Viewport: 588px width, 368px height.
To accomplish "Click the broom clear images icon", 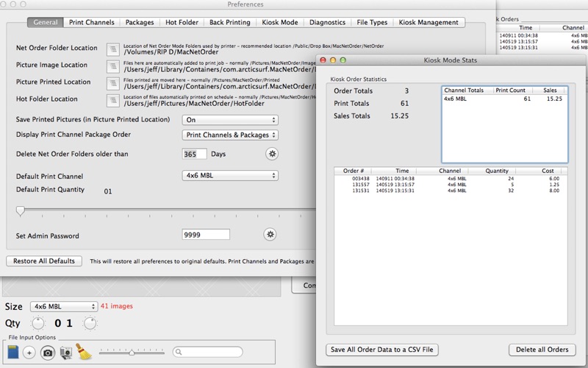I will point(84,352).
